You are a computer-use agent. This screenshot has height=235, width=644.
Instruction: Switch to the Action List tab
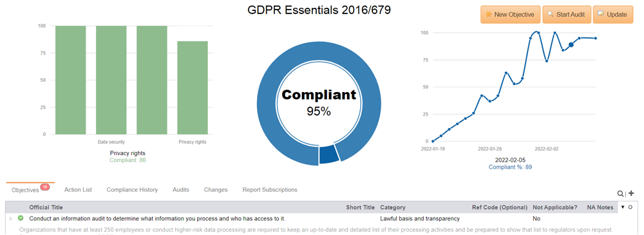click(x=78, y=190)
